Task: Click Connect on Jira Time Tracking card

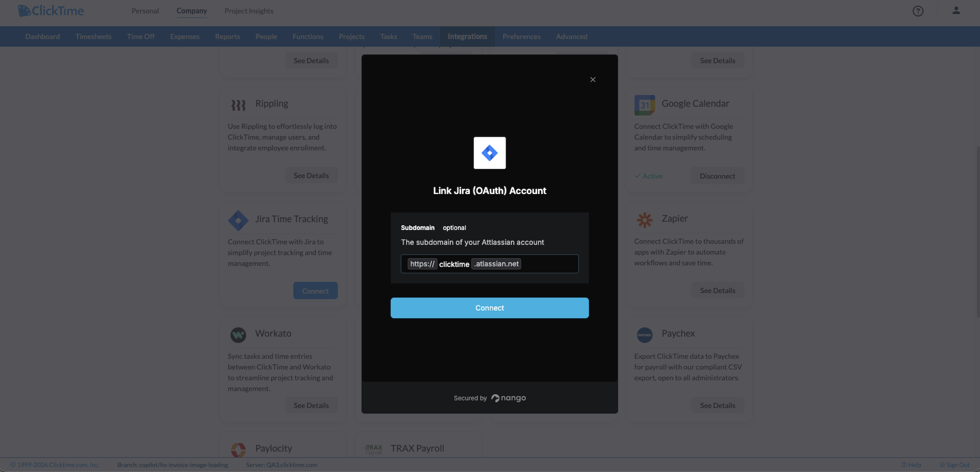Action: (x=315, y=291)
